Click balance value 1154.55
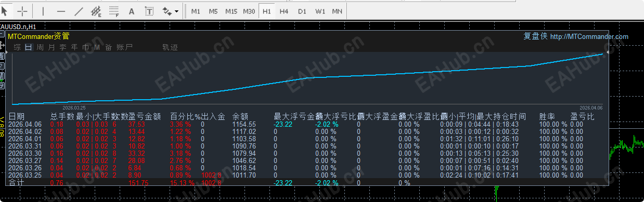The height and width of the screenshot is (202, 644). click(x=244, y=125)
